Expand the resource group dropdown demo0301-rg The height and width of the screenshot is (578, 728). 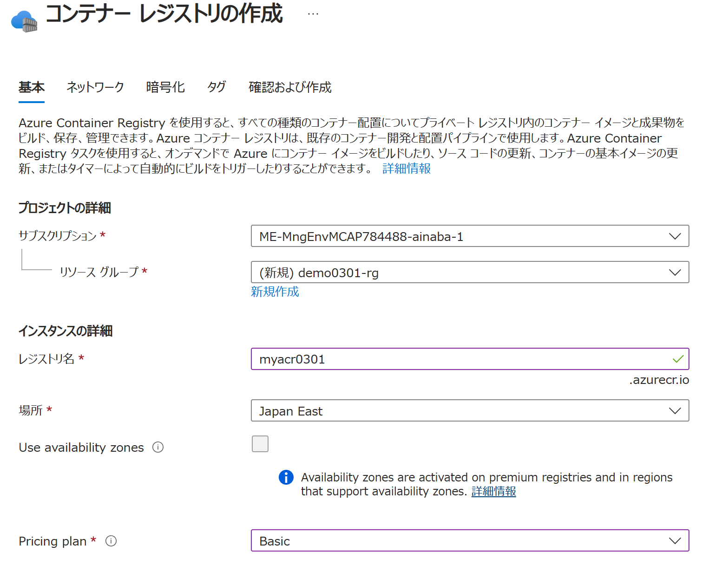point(470,272)
